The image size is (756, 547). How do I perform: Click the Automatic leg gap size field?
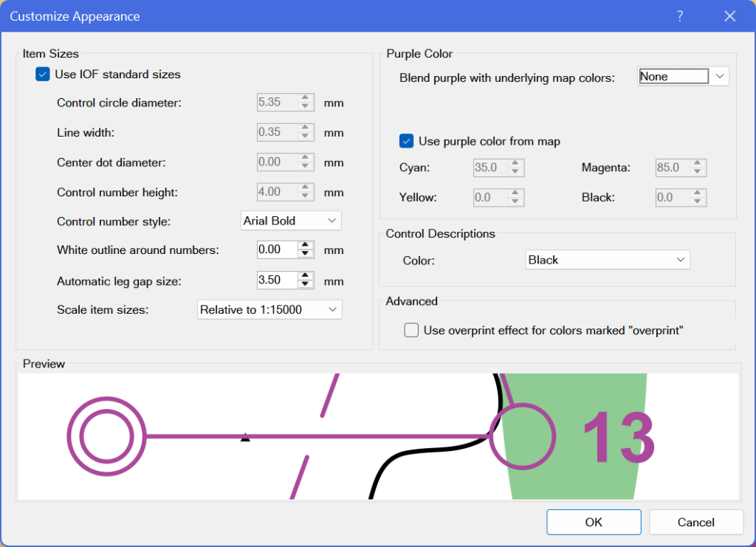(x=276, y=281)
